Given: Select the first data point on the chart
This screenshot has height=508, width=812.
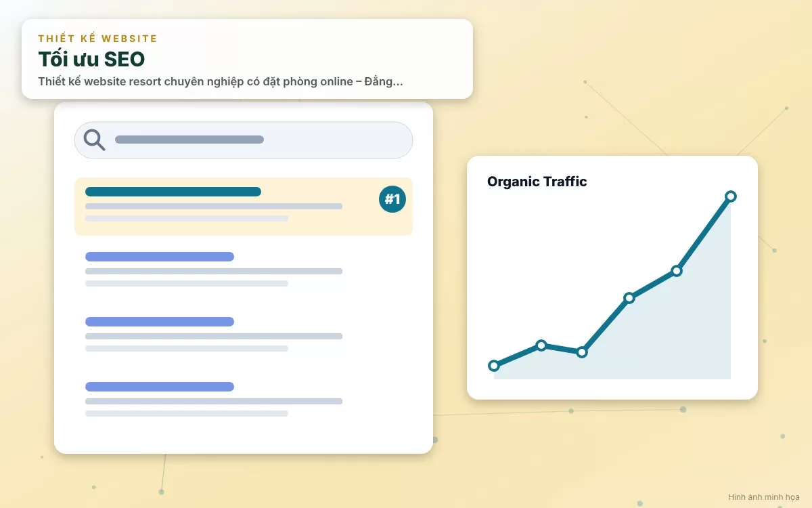Looking at the screenshot, I should (494, 366).
